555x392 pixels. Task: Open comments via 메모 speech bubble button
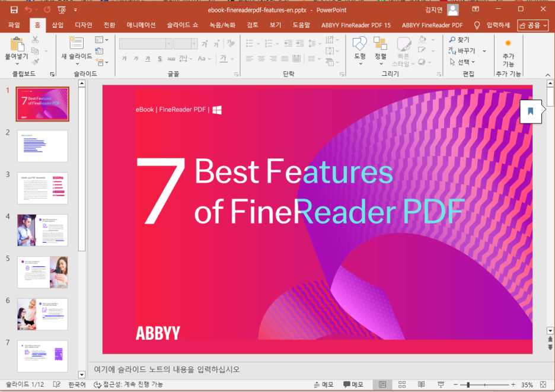(x=353, y=384)
